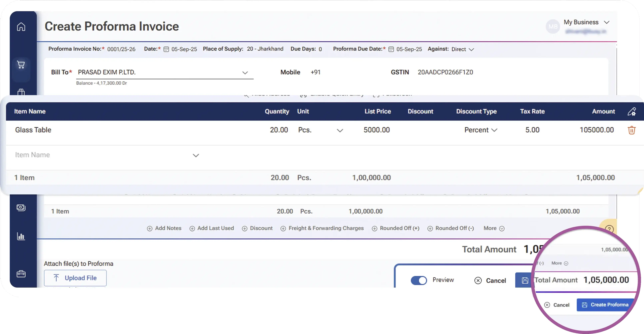The height and width of the screenshot is (334, 644).
Task: Open the Proforma Due Date calendar icon
Action: point(391,49)
